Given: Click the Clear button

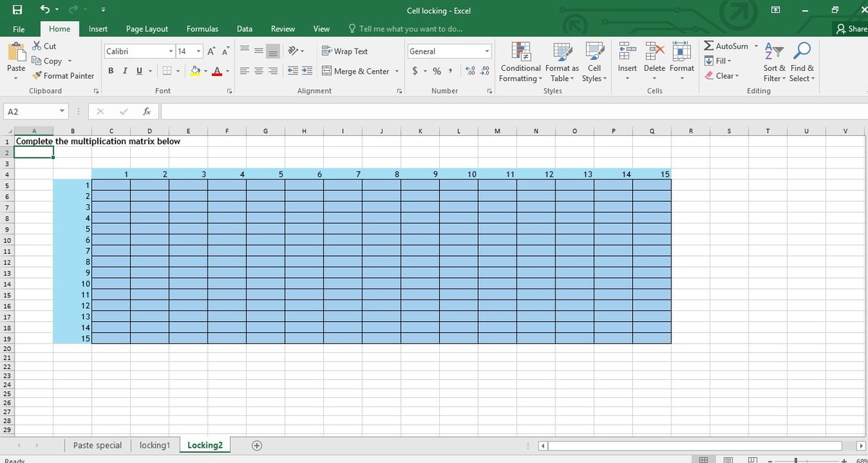Looking at the screenshot, I should (722, 75).
